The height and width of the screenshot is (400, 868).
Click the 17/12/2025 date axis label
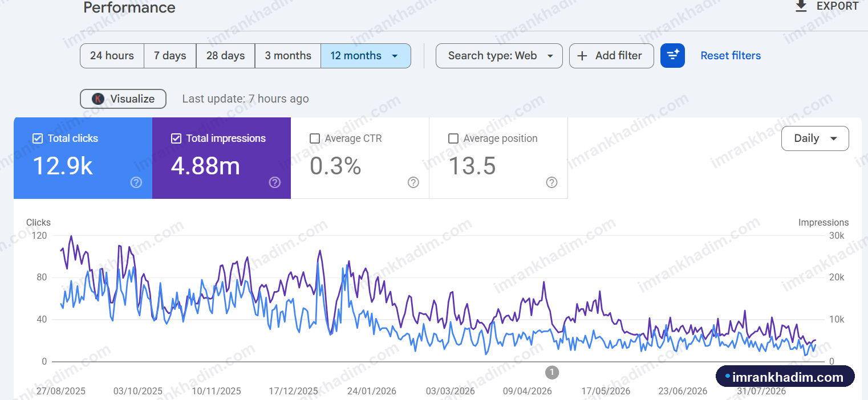(x=294, y=391)
